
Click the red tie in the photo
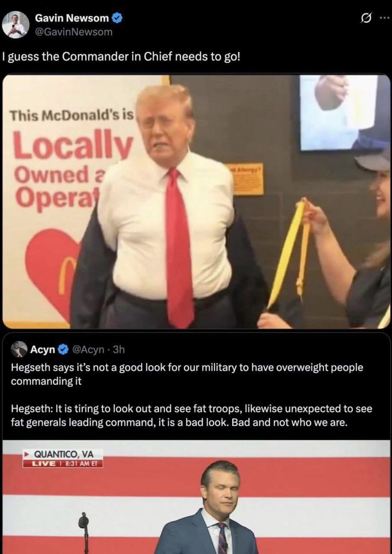coord(179,248)
